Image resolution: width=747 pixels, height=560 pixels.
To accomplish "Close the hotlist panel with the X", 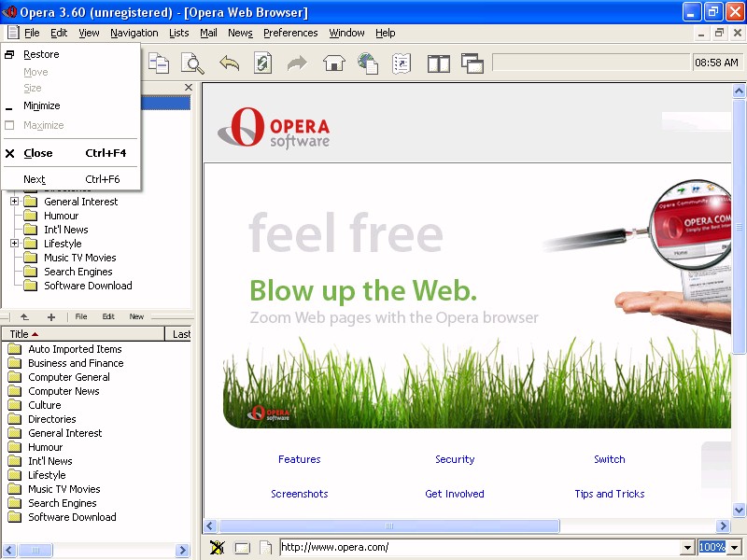I will 189,88.
